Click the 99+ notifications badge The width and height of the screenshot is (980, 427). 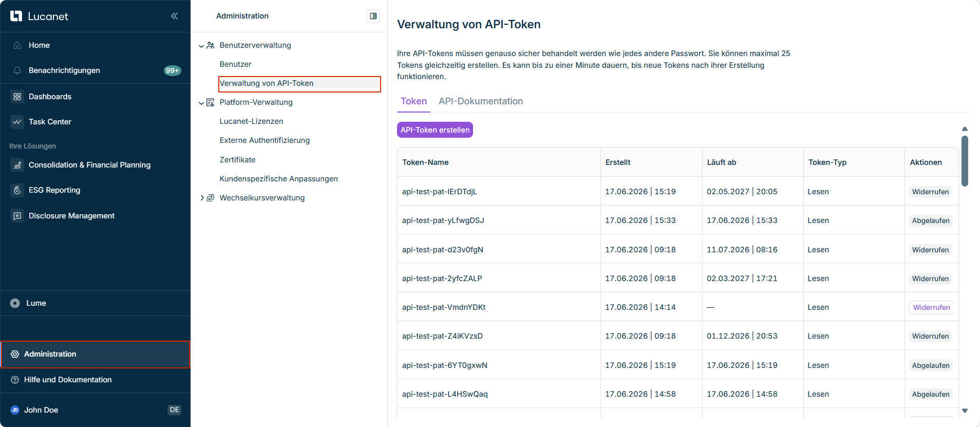coord(172,70)
